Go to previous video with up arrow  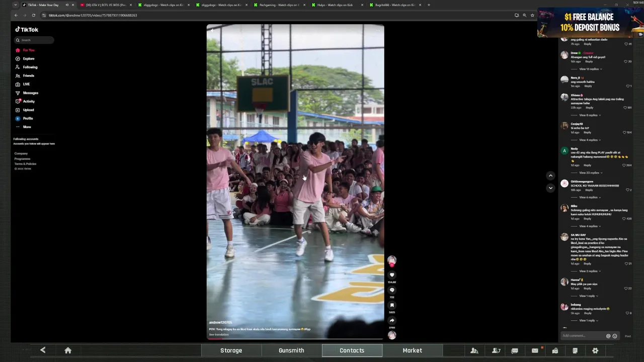click(x=550, y=175)
